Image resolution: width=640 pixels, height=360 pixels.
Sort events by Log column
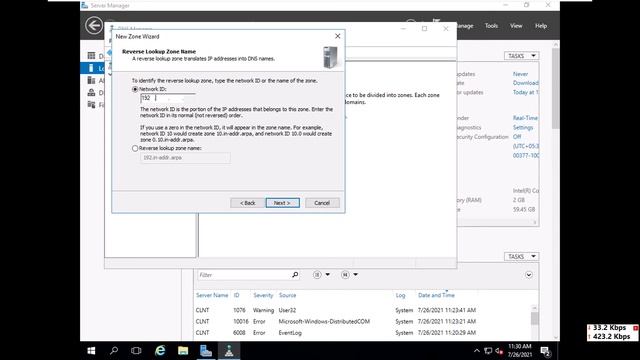click(400, 295)
